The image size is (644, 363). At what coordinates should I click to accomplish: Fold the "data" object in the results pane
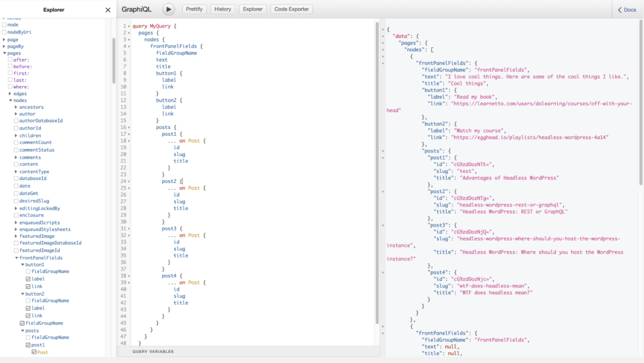click(383, 36)
